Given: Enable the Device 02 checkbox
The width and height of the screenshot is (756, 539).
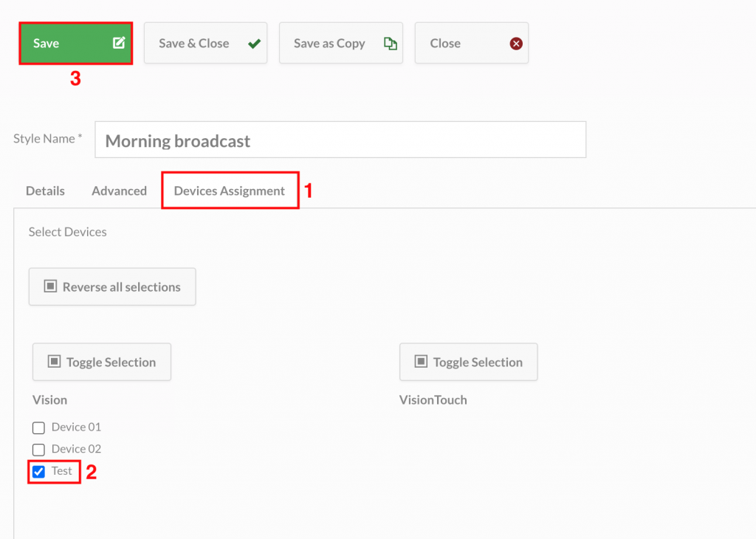Looking at the screenshot, I should pos(38,450).
